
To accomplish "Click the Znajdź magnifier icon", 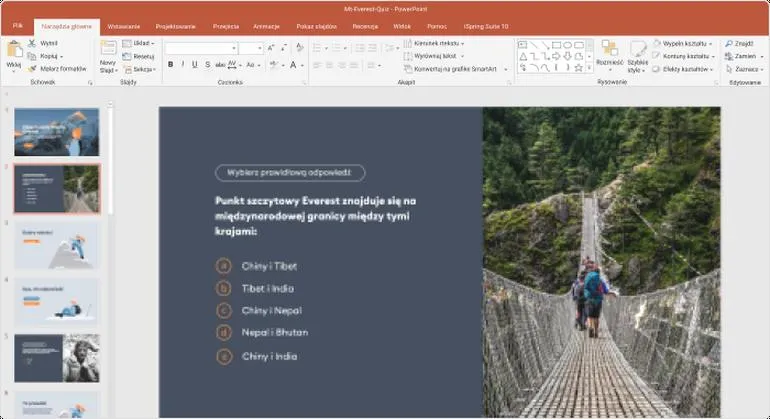I will click(729, 43).
